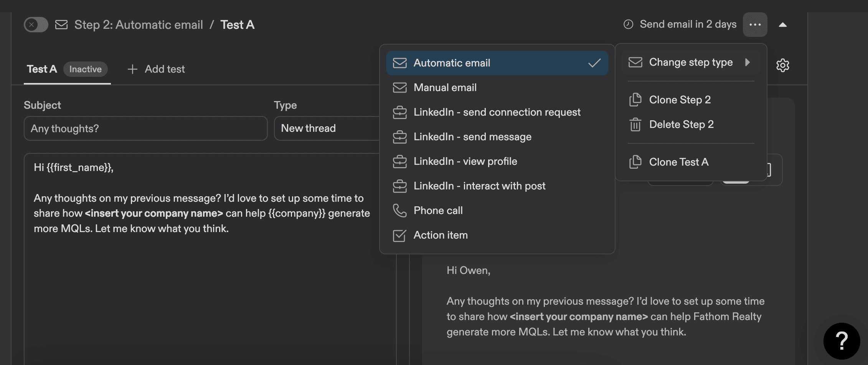Choose LinkedIn - view profile

pos(497,161)
